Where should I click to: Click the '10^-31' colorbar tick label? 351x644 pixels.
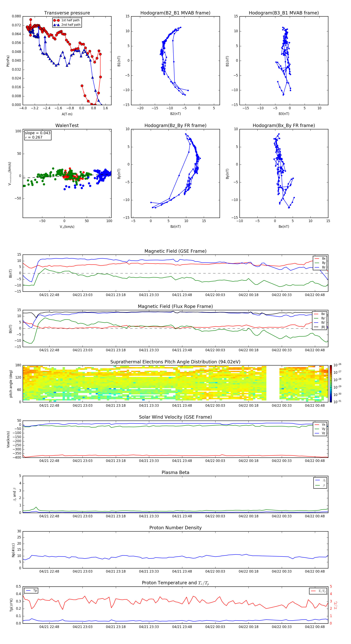coord(337,402)
